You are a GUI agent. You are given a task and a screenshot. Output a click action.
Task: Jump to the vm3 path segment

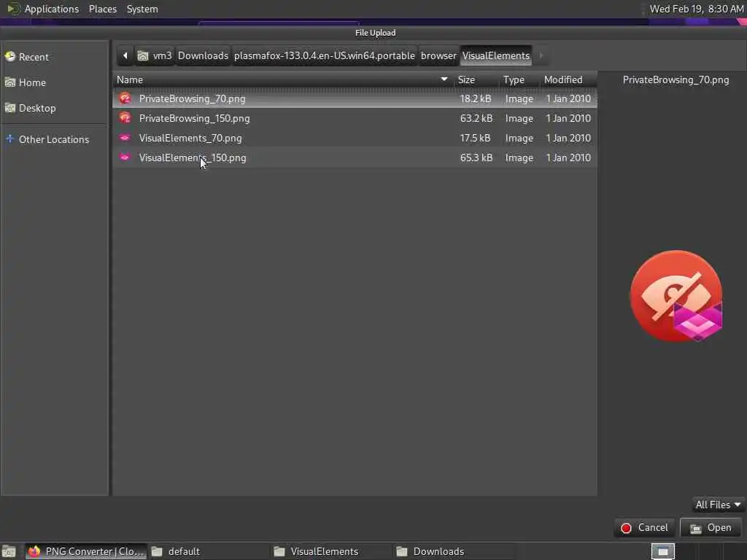click(155, 55)
